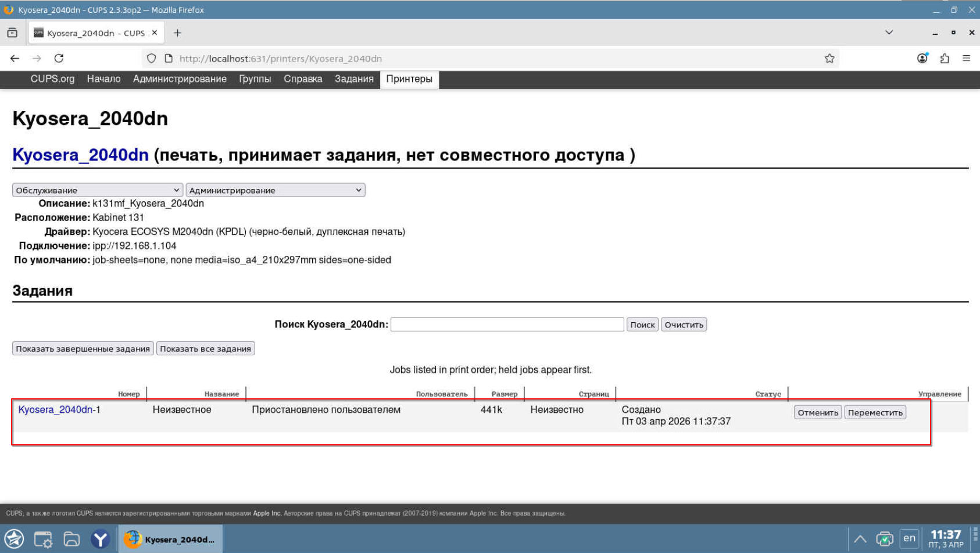Open the file manager in the taskbar

pyautogui.click(x=71, y=539)
